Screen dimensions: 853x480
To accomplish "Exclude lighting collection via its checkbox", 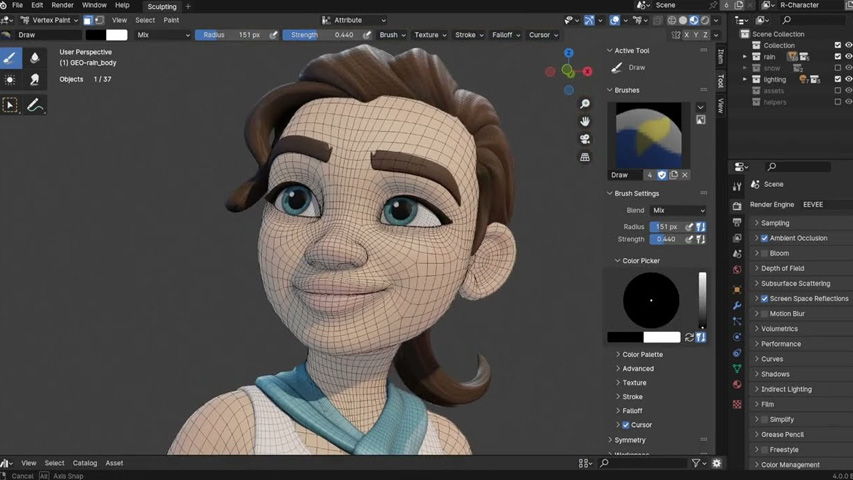I will pos(838,79).
